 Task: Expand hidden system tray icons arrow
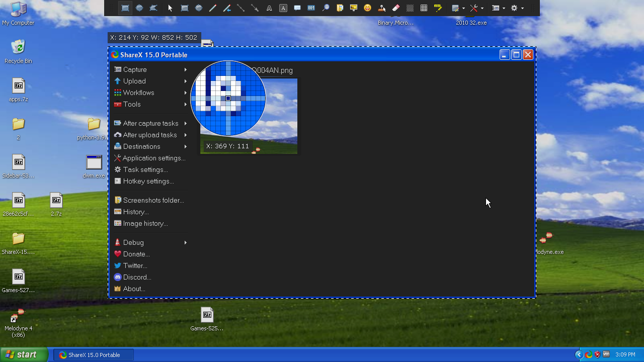[x=579, y=355]
